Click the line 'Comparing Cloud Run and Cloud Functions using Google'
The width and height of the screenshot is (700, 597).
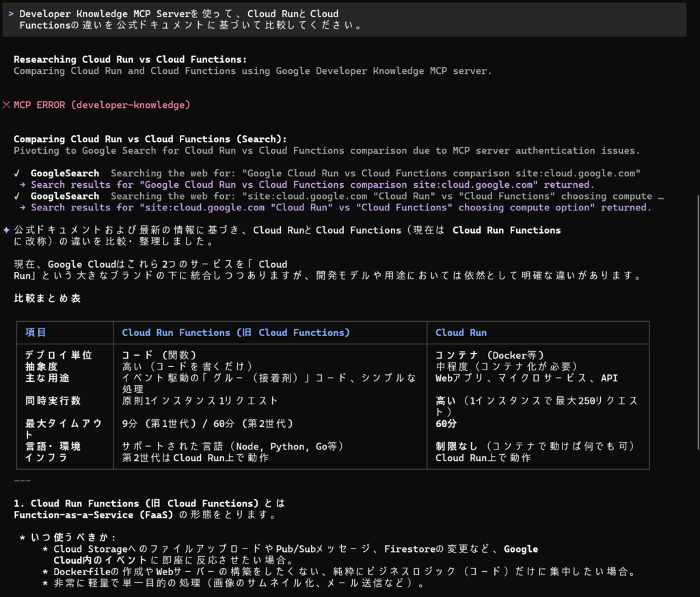tap(252, 70)
